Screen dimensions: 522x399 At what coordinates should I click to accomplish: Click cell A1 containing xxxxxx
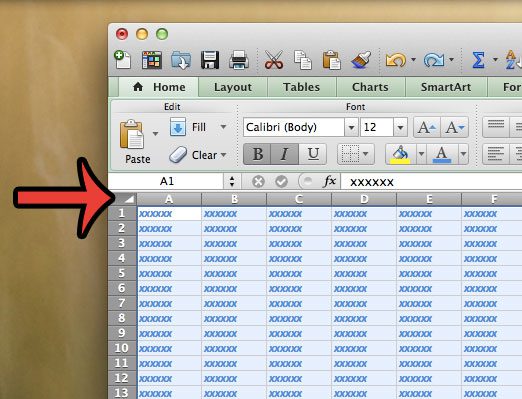(169, 213)
